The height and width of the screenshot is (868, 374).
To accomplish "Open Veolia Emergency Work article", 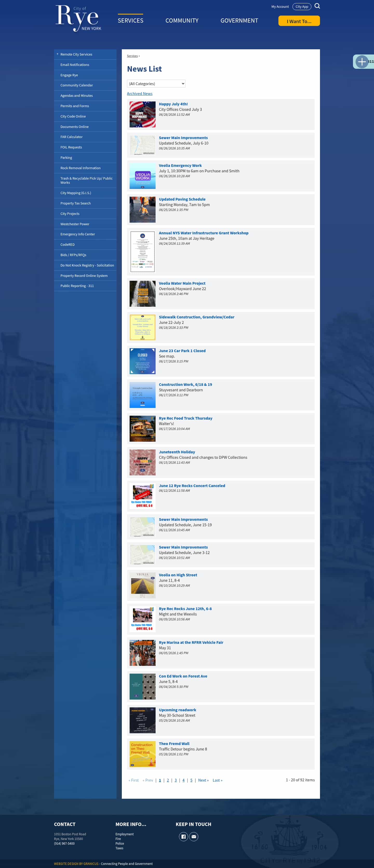I will coord(181,166).
